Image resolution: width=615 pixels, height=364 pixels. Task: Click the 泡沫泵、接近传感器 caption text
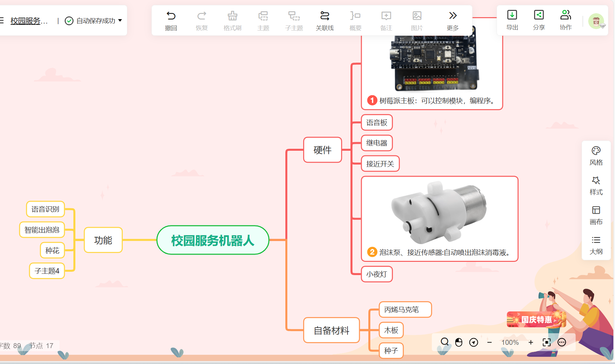coord(445,252)
